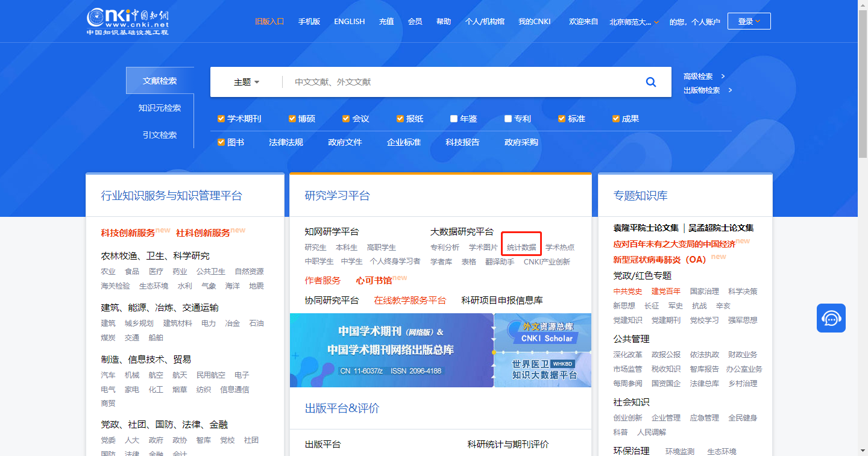Open 在线教学服务平台 link
868x456 pixels.
(x=410, y=300)
